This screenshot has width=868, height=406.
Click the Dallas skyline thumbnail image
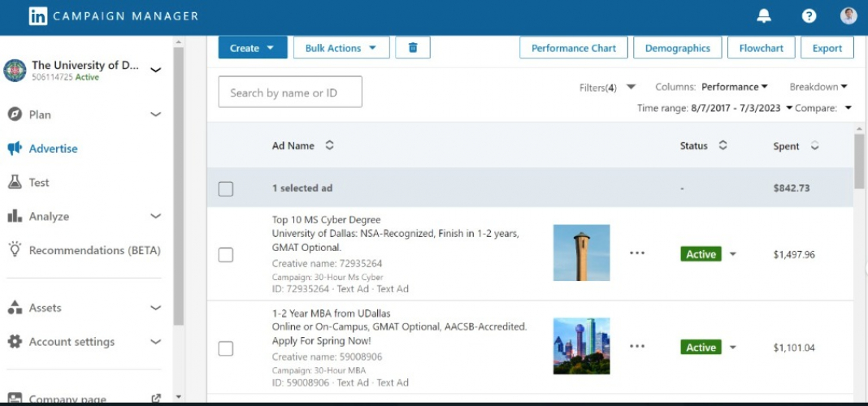pyautogui.click(x=581, y=346)
